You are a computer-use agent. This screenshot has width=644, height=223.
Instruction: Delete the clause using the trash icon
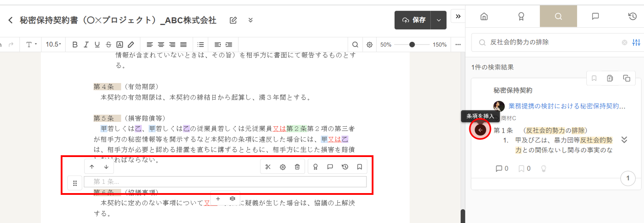pos(297,167)
